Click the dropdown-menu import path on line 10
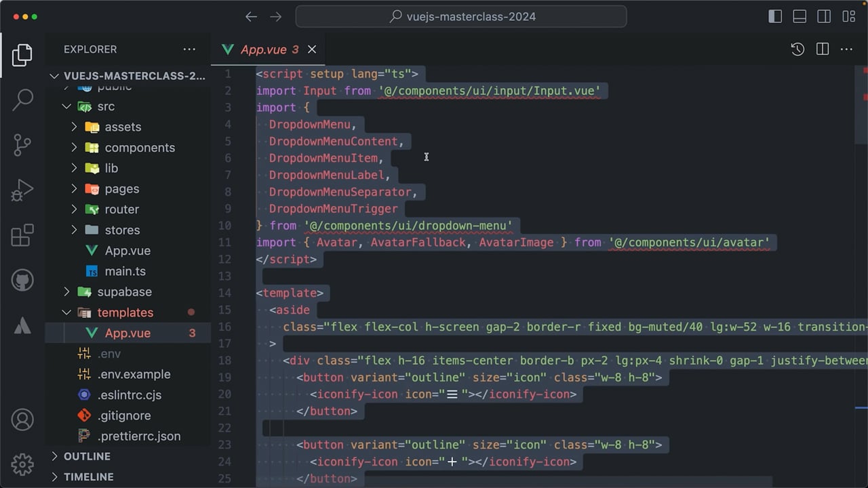The width and height of the screenshot is (868, 488). (408, 226)
